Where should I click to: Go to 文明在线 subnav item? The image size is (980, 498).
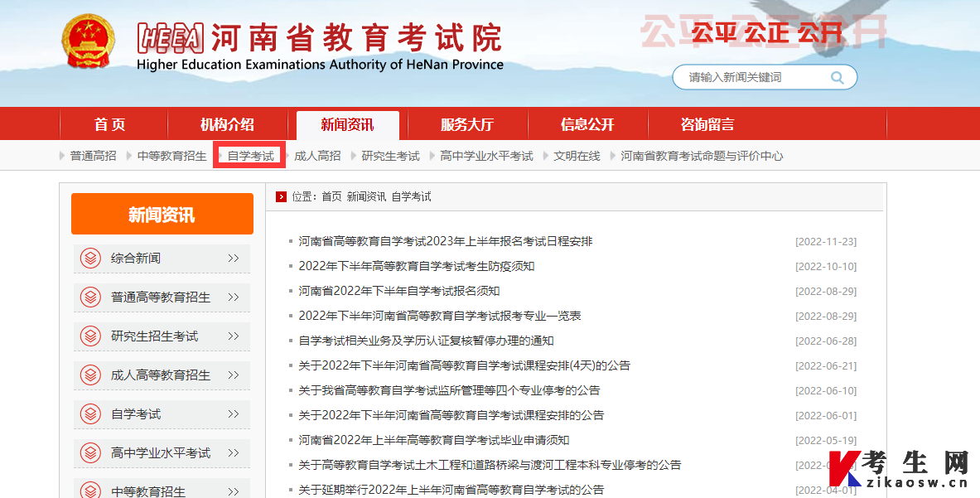pyautogui.click(x=577, y=157)
